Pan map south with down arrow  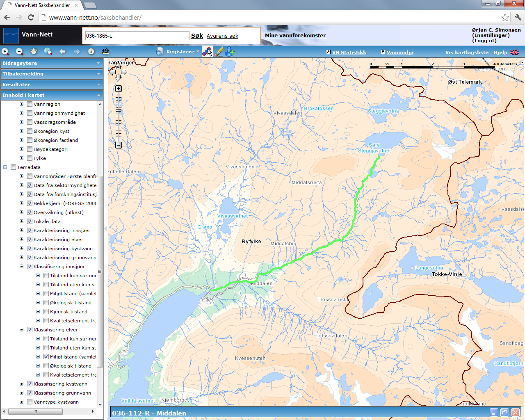[118, 78]
